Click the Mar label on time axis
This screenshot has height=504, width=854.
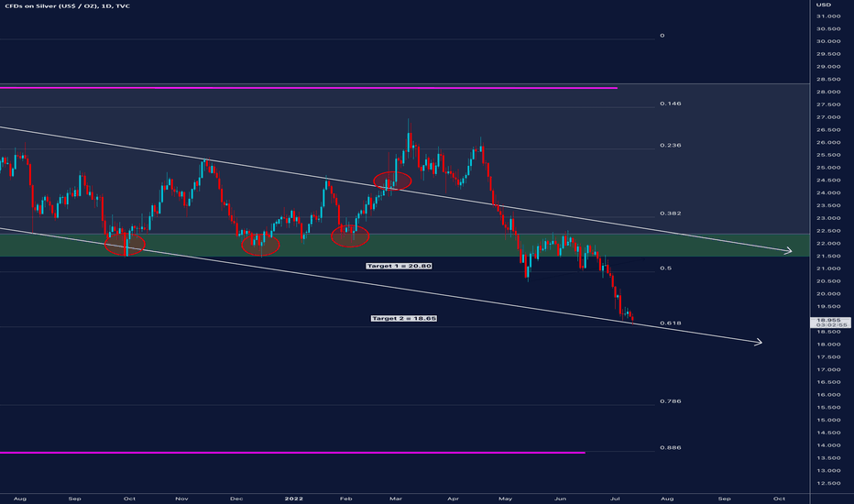[x=396, y=499]
